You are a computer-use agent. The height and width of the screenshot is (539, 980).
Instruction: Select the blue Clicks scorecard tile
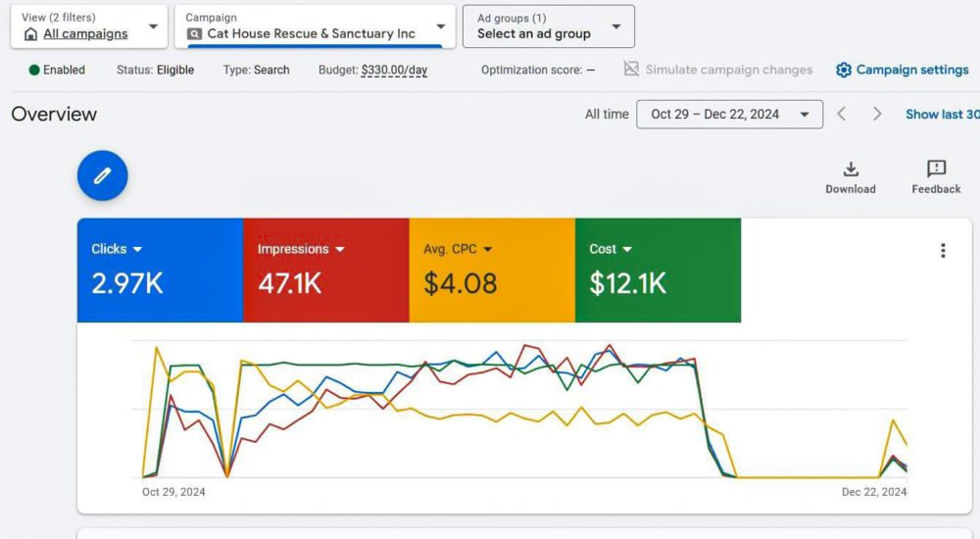click(160, 270)
